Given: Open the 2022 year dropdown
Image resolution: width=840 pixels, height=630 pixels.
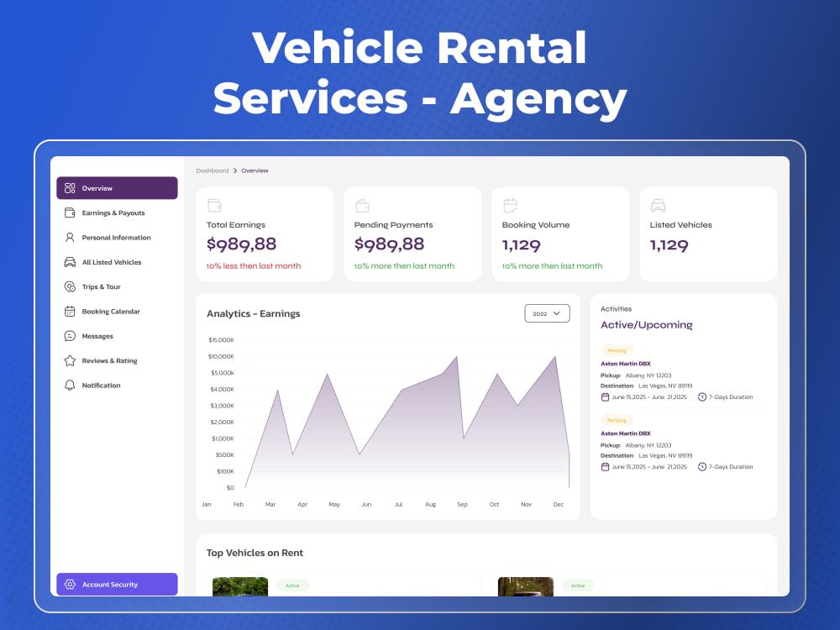Looking at the screenshot, I should [547, 313].
